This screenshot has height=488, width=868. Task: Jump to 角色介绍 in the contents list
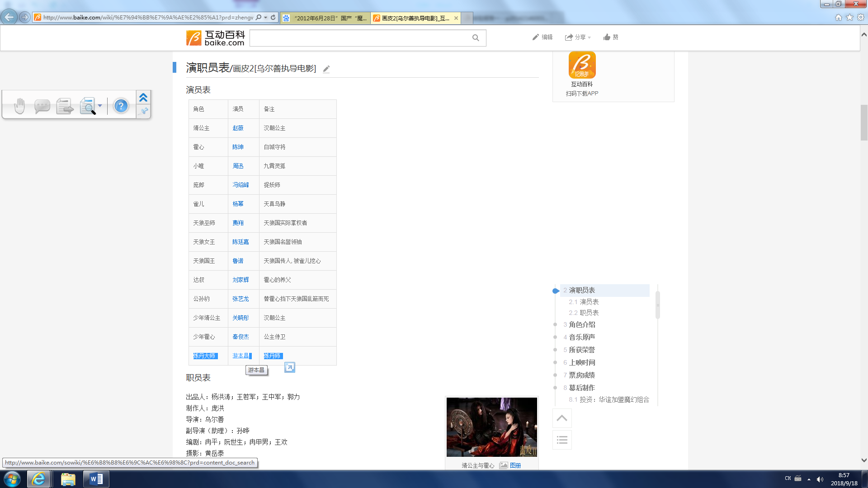pyautogui.click(x=582, y=324)
